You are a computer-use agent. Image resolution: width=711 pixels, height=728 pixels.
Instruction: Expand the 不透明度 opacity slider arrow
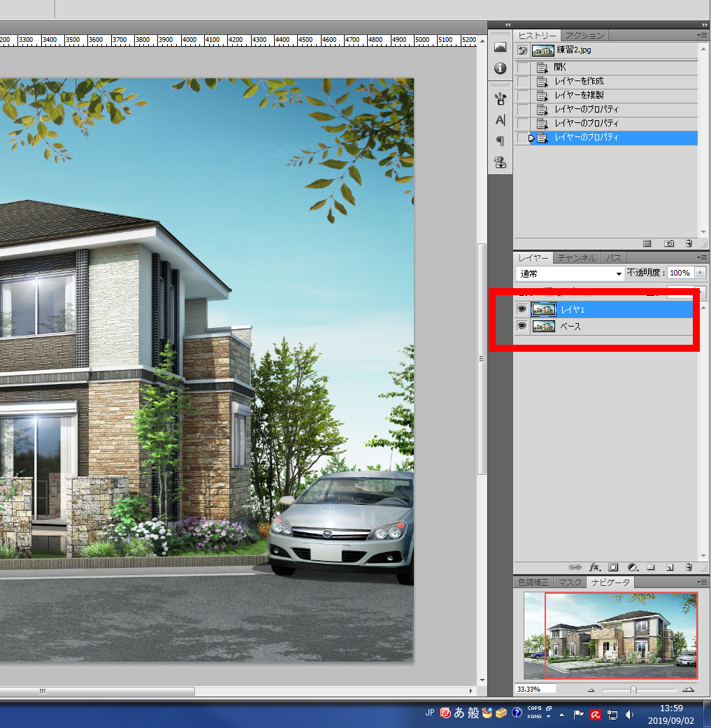coord(701,273)
